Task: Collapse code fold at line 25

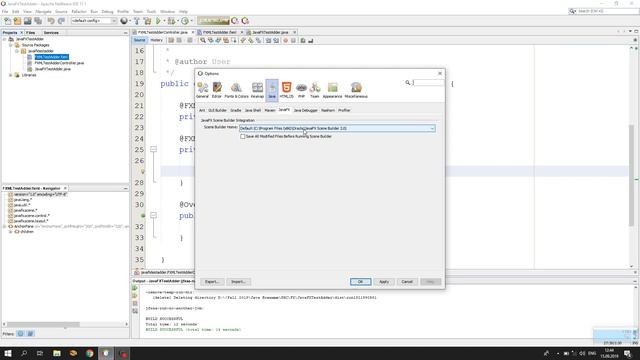Action: 153,149
